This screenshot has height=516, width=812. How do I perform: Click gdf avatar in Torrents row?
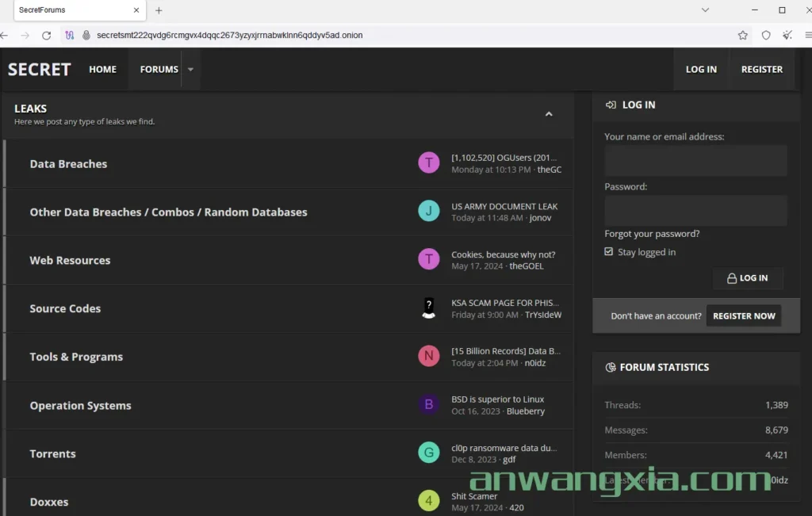point(428,453)
